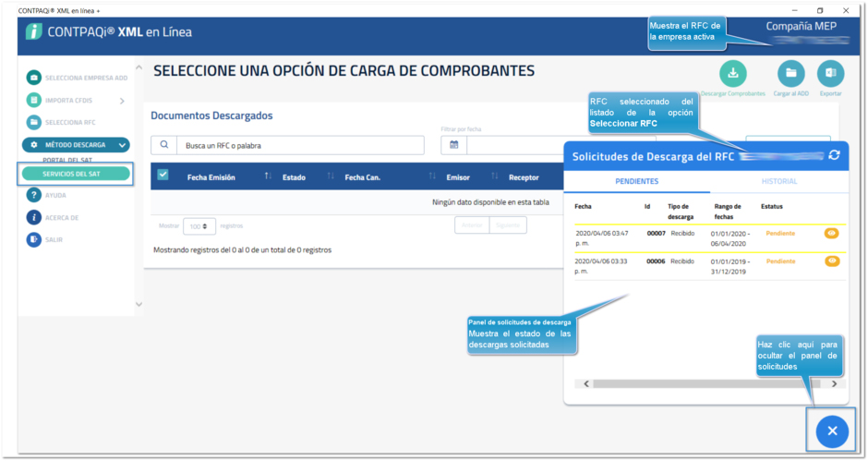The width and height of the screenshot is (868, 461).
Task: Click the panel scrollbar right arrow
Action: pos(834,383)
